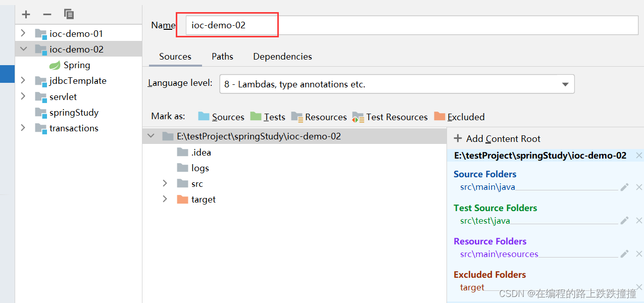This screenshot has height=303, width=644.
Task: Expand the src folder in the tree
Action: coord(165,183)
